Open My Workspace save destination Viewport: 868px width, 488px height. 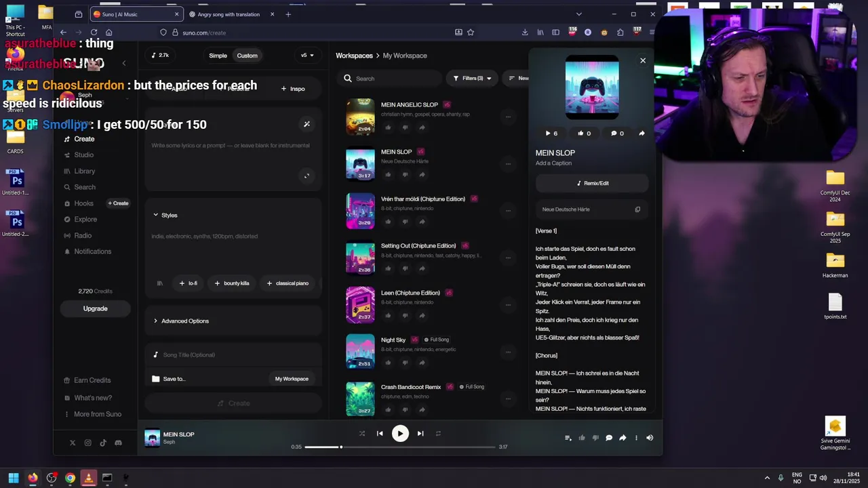pos(292,379)
